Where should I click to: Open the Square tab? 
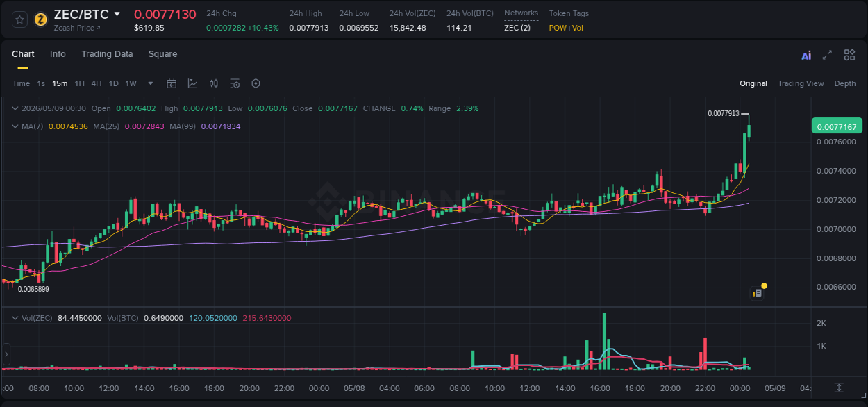click(162, 54)
